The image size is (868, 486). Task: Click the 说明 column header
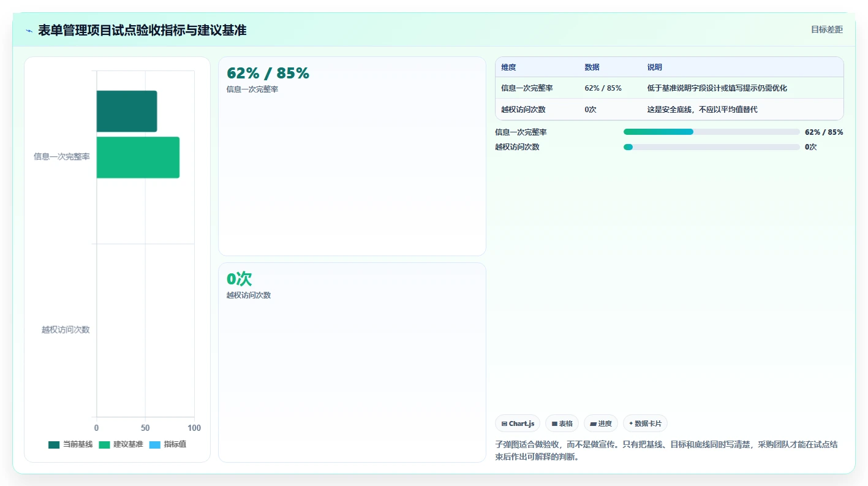[655, 67]
